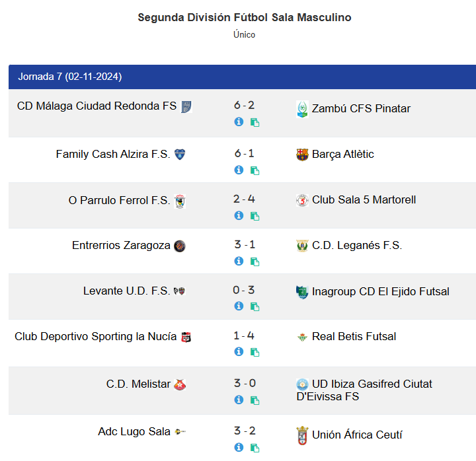
Task: Open Club Deportivo Sporting la Nucía link
Action: [96, 337]
